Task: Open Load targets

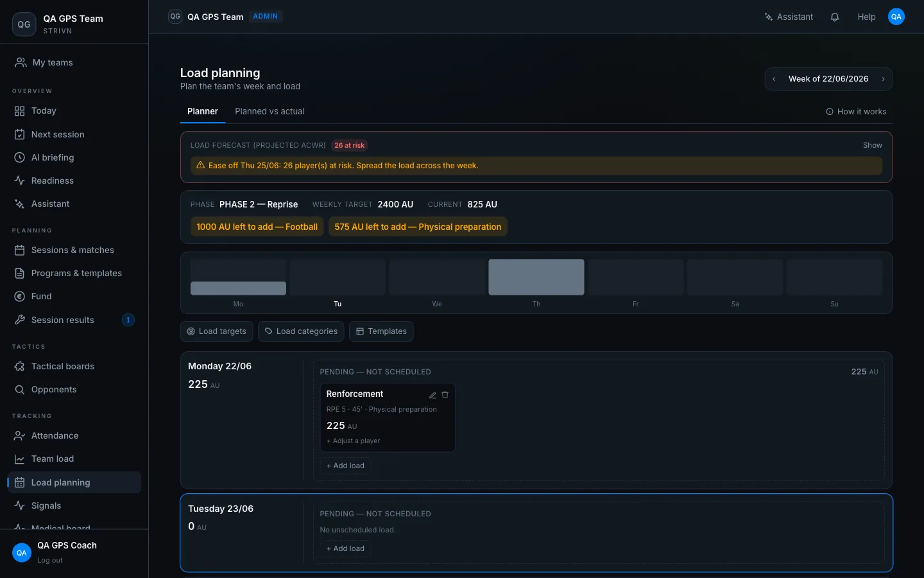Action: (216, 331)
